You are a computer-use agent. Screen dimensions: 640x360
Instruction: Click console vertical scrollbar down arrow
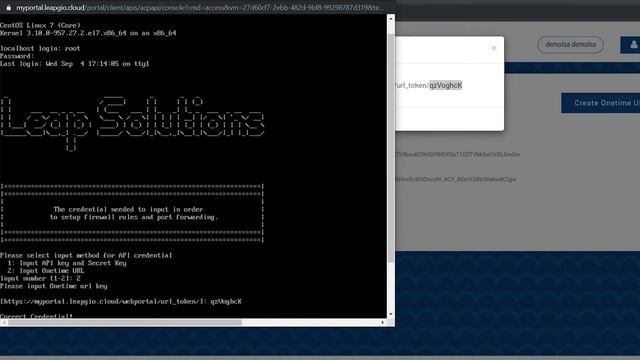pyautogui.click(x=391, y=314)
